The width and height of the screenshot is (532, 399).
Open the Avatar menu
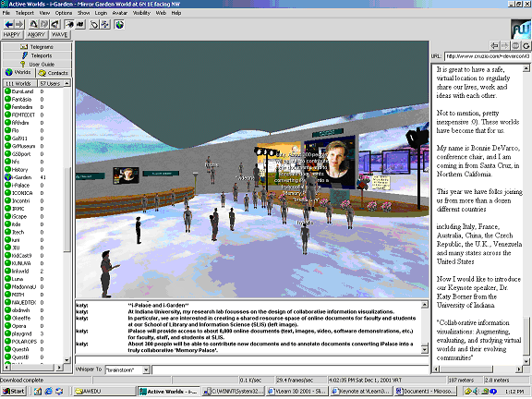[x=120, y=13]
